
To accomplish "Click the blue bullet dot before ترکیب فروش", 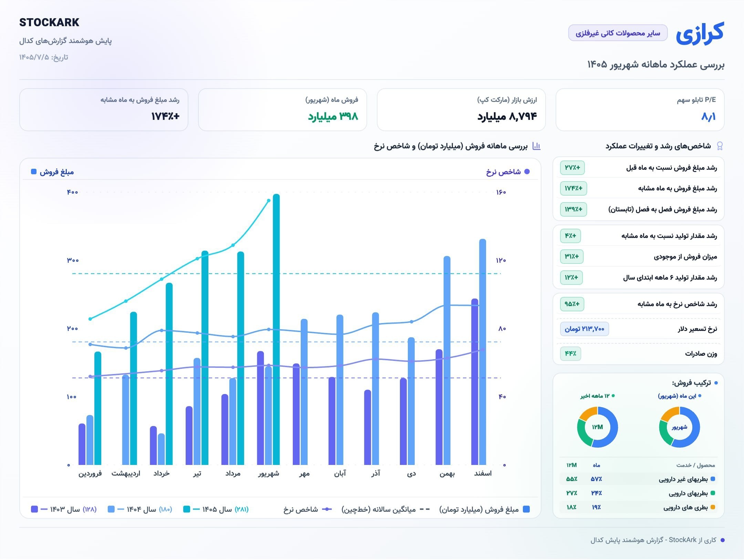I will coord(716,383).
